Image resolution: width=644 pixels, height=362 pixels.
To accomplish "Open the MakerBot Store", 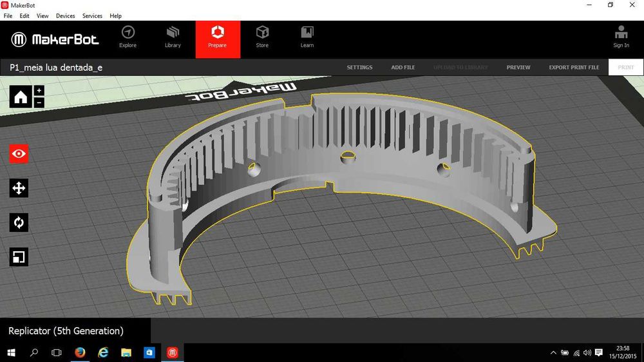I will point(262,37).
